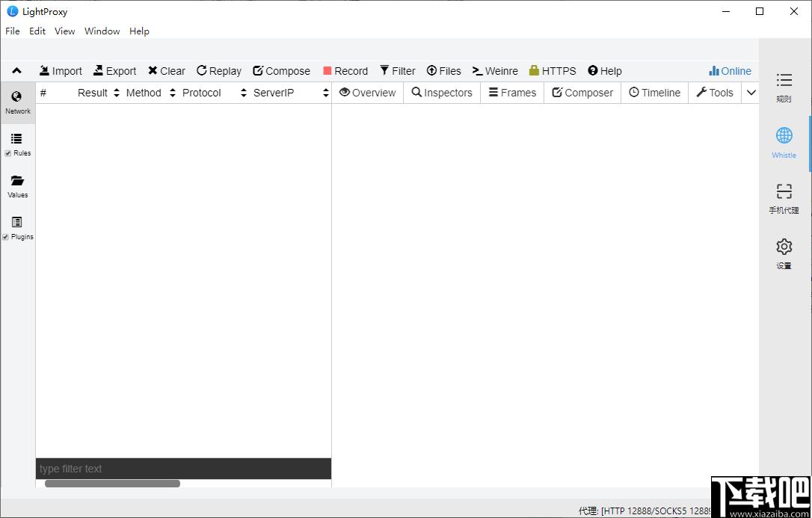Expand more tabs chevron after Tools
Viewport: 812px width, 518px height.
click(751, 93)
